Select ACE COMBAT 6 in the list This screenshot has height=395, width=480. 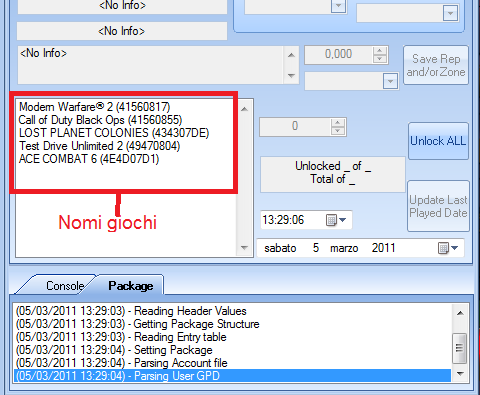pyautogui.click(x=89, y=159)
